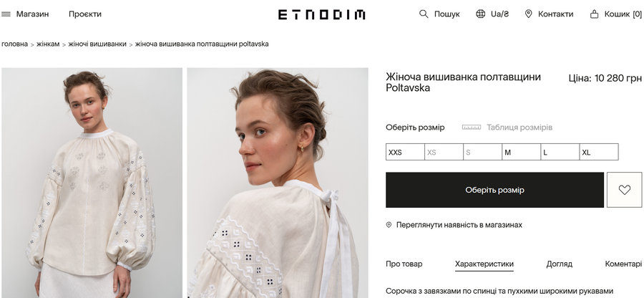644x298 pixels.
Task: Click the Контакти location pin icon
Action: [x=529, y=14]
